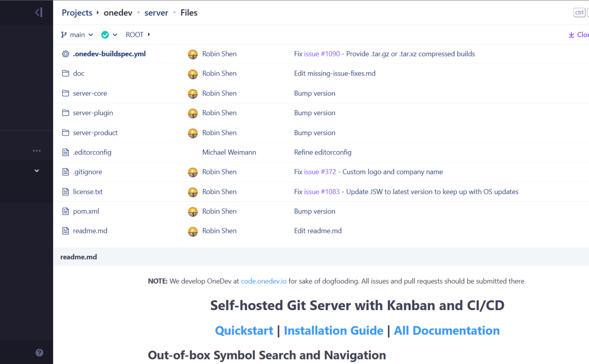The image size is (589, 364).
Task: Open the issue #1090 link
Action: pyautogui.click(x=322, y=54)
